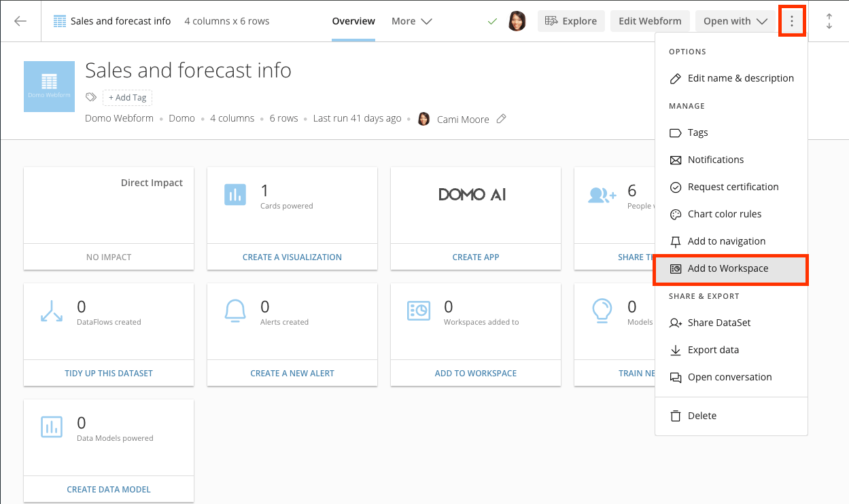Screen dimensions: 849x504
Task: Click ADD TO WORKSPACE card link
Action: pyautogui.click(x=476, y=374)
